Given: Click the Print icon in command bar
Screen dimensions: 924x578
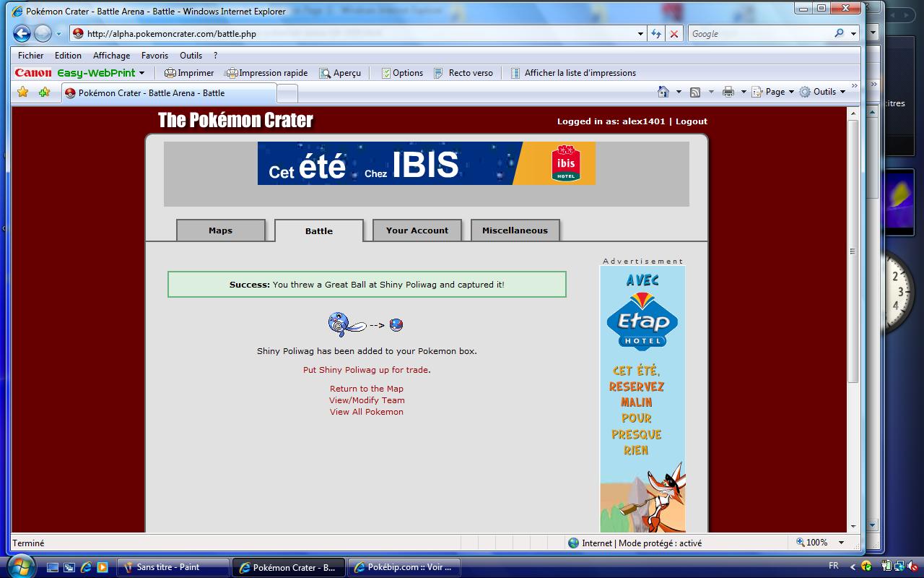Looking at the screenshot, I should [x=728, y=92].
